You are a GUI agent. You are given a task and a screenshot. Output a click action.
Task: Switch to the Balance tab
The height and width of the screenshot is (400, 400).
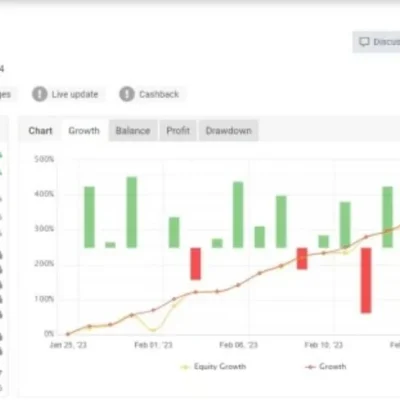click(133, 131)
